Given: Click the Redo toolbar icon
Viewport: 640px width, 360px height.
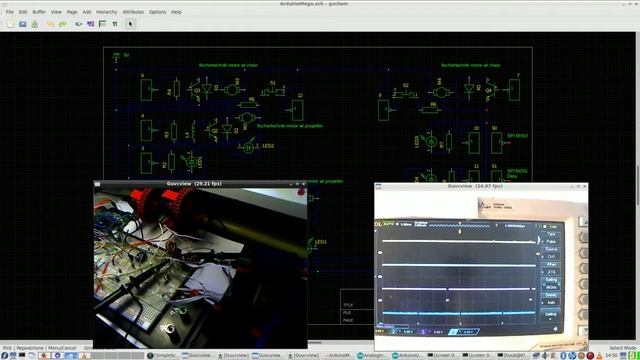Looking at the screenshot, I should (x=62, y=24).
